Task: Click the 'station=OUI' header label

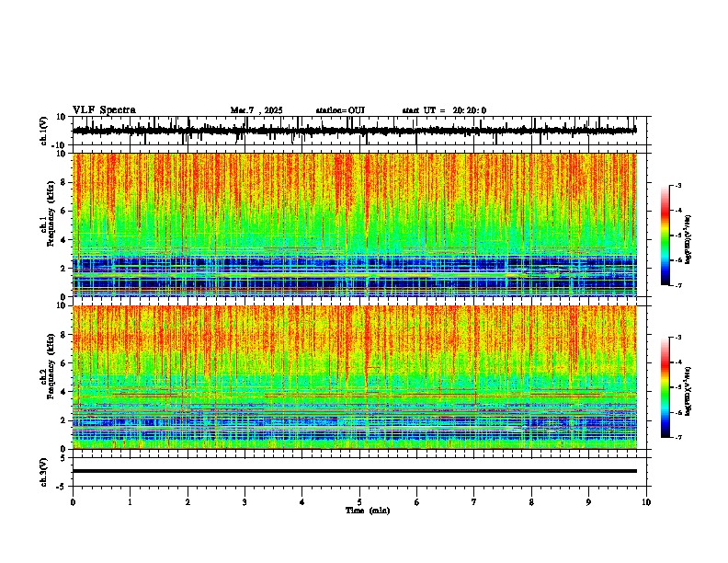Action: (340, 110)
